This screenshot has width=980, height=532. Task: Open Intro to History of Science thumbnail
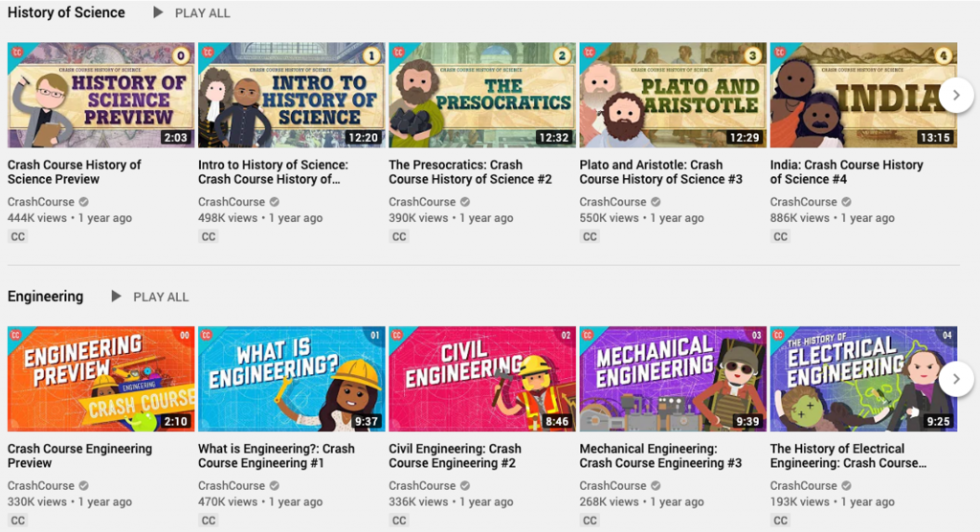(x=292, y=95)
